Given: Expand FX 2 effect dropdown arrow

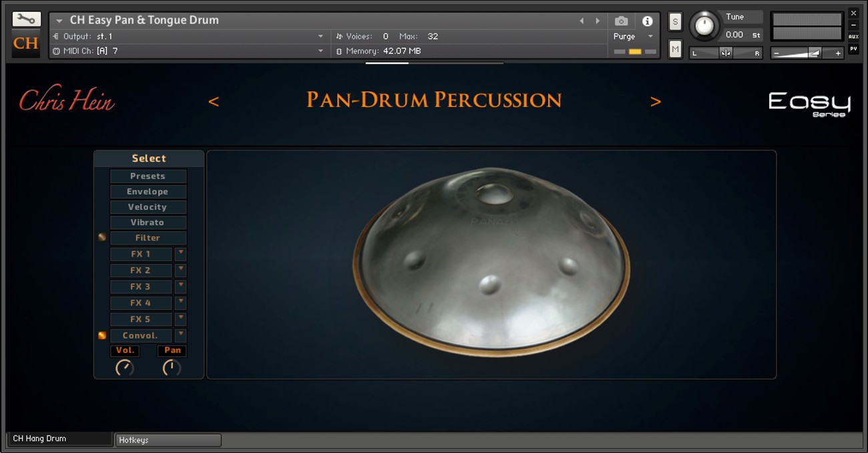Looking at the screenshot, I should tap(180, 270).
